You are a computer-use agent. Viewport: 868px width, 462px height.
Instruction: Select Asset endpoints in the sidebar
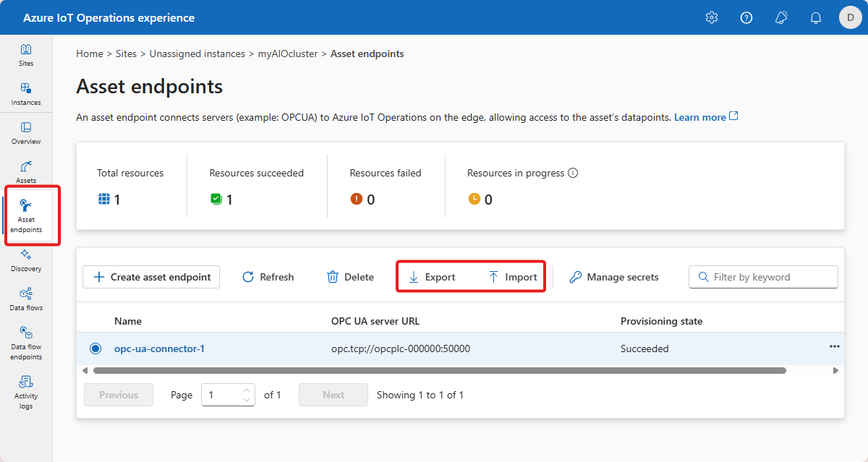26,215
